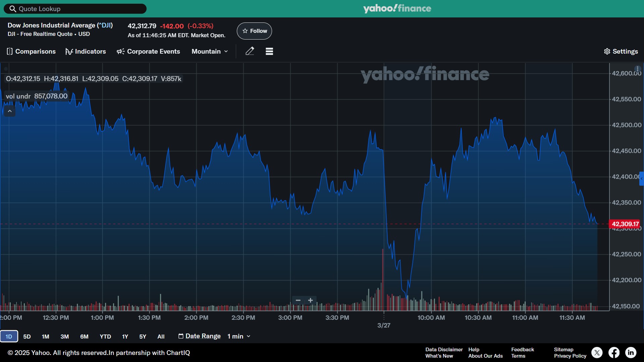Image resolution: width=644 pixels, height=362 pixels.
Task: Click the 10:00 AM time axis label
Action: 431,318
